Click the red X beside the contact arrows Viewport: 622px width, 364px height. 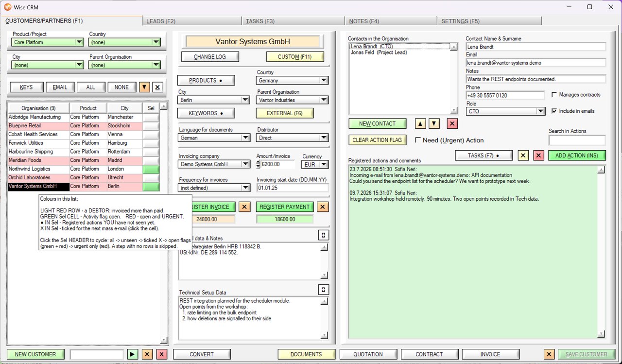pos(452,123)
